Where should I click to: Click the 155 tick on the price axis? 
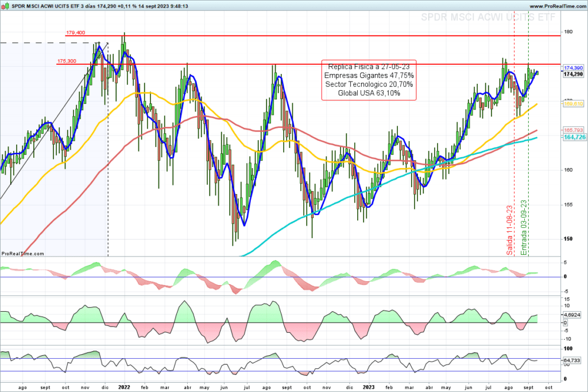(568, 205)
